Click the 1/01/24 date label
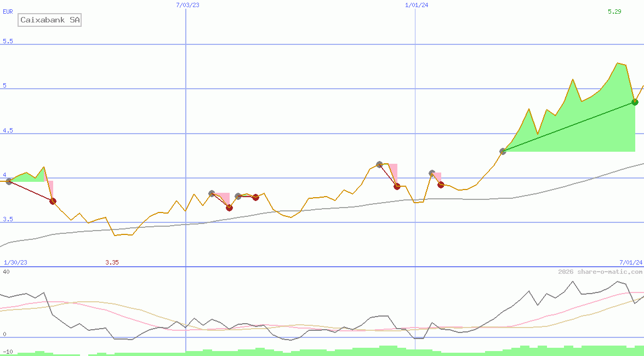The height and width of the screenshot is (356, 644). tap(415, 5)
